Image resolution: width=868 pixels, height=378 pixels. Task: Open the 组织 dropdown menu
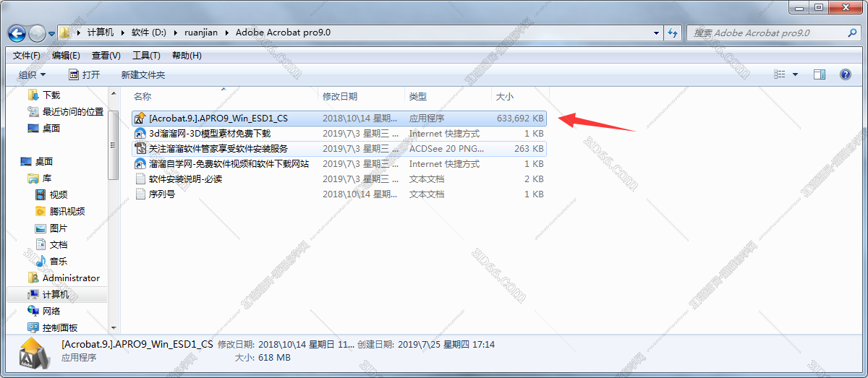[32, 74]
